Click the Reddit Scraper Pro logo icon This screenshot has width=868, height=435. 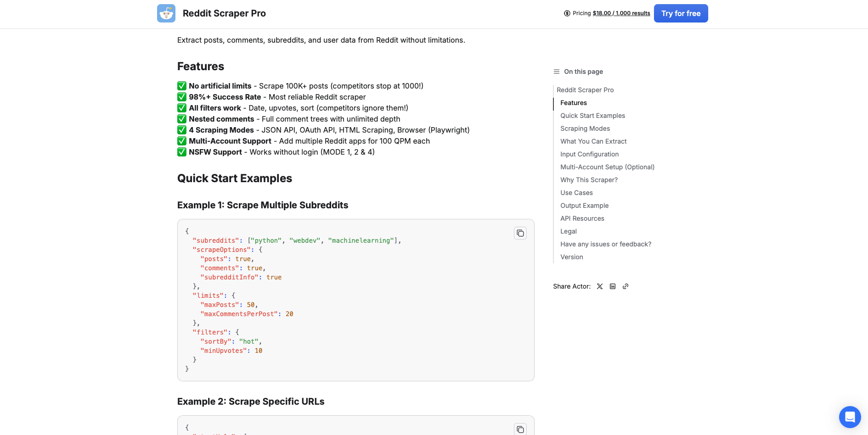pyautogui.click(x=166, y=13)
